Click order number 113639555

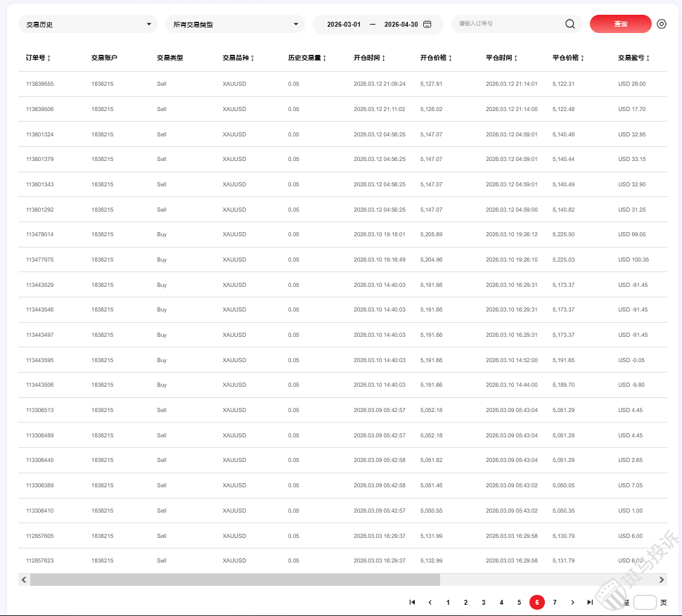tap(39, 84)
